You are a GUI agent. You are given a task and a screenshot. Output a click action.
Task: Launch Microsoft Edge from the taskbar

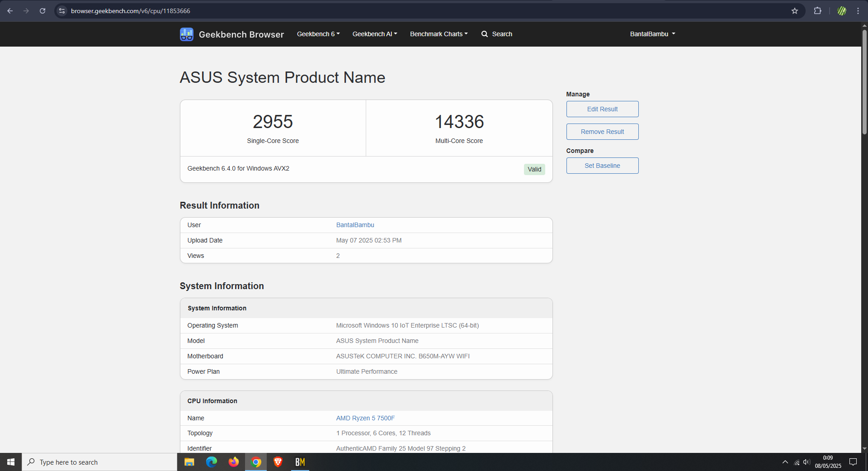click(x=212, y=462)
